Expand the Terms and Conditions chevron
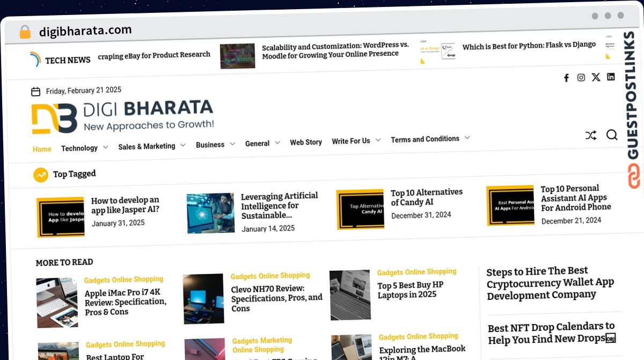 (x=467, y=138)
